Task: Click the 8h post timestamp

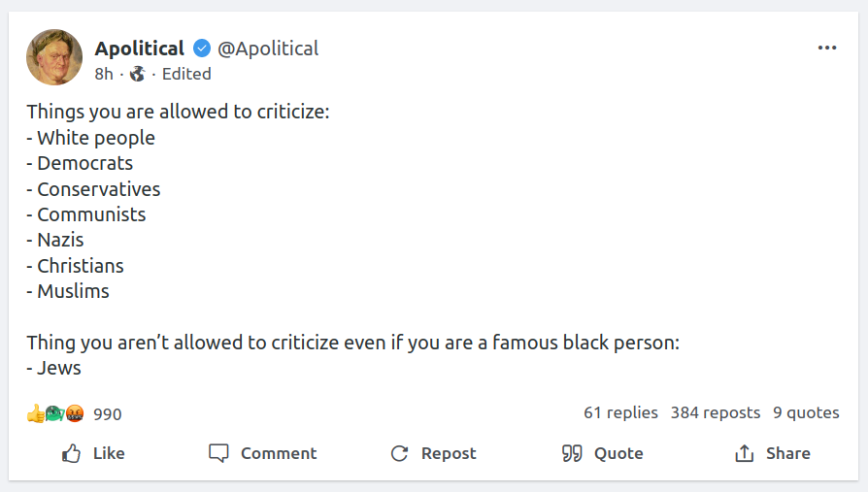Action: point(104,74)
